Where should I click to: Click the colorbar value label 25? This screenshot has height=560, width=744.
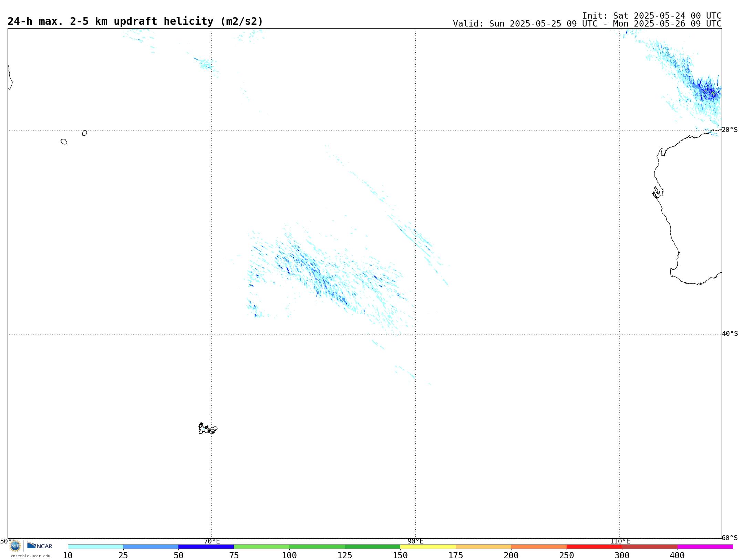point(123,556)
